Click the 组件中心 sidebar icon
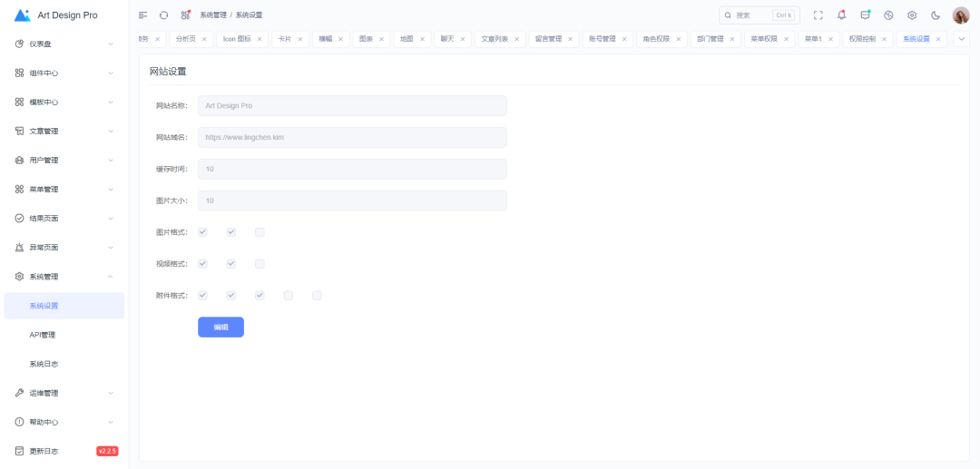Image resolution: width=980 pixels, height=469 pixels. point(19,73)
